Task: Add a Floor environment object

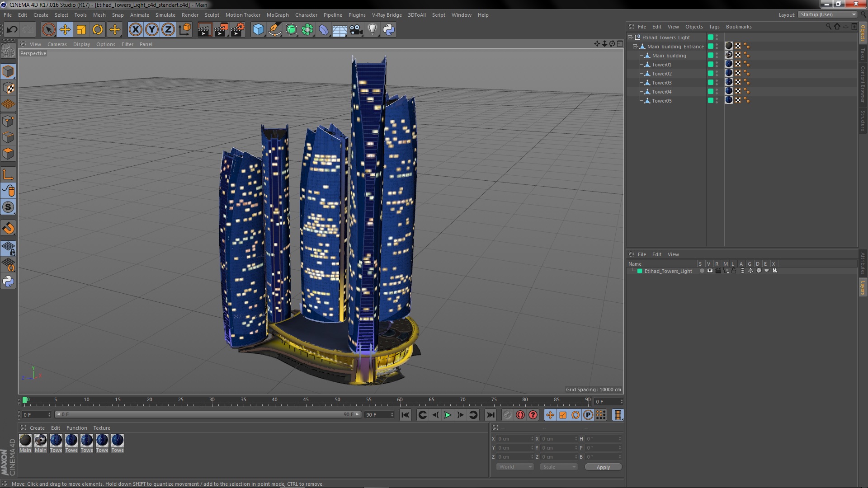Action: tap(340, 30)
